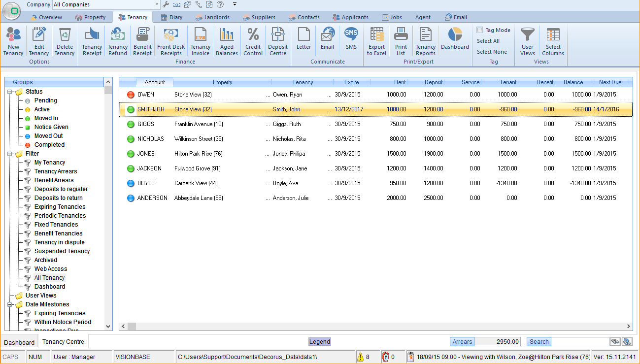Click the Delete Tenancy bin icon
Image resolution: width=640 pixels, height=364 pixels.
pos(65,41)
